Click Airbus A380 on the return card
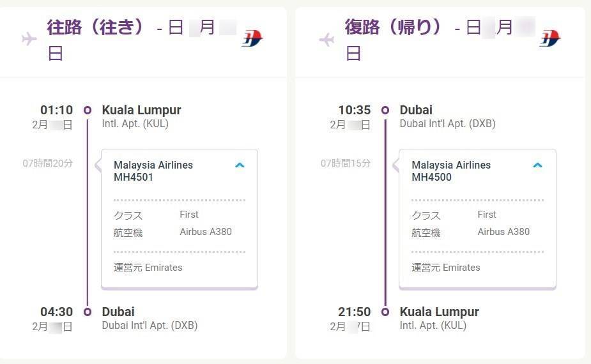This screenshot has height=364, width=591. 503,232
